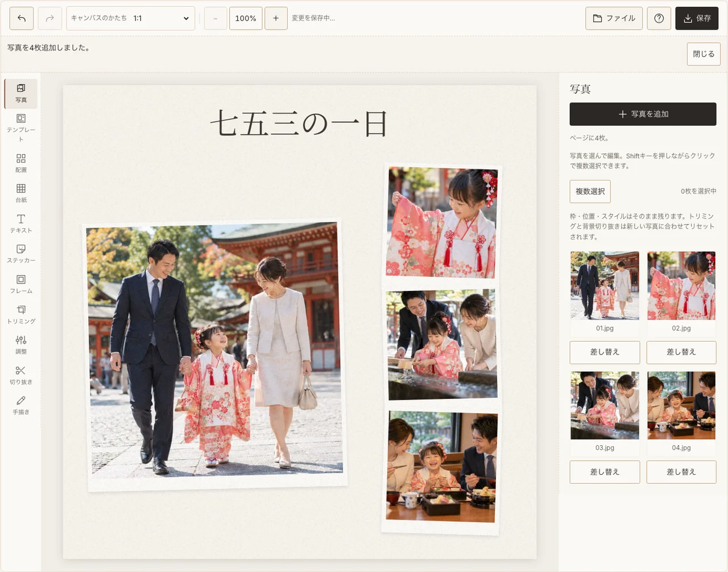Image resolution: width=728 pixels, height=572 pixels.
Task: Open the テンプレート templates tool
Action: click(21, 127)
